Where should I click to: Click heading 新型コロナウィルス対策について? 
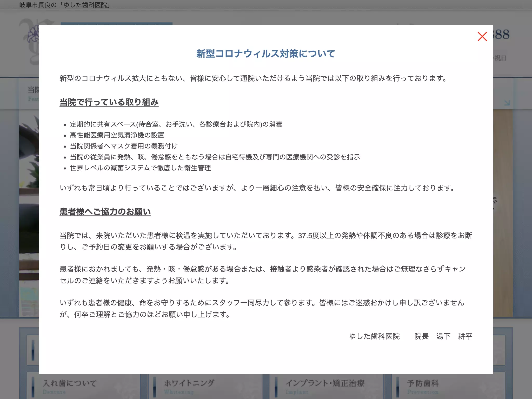coord(266,54)
